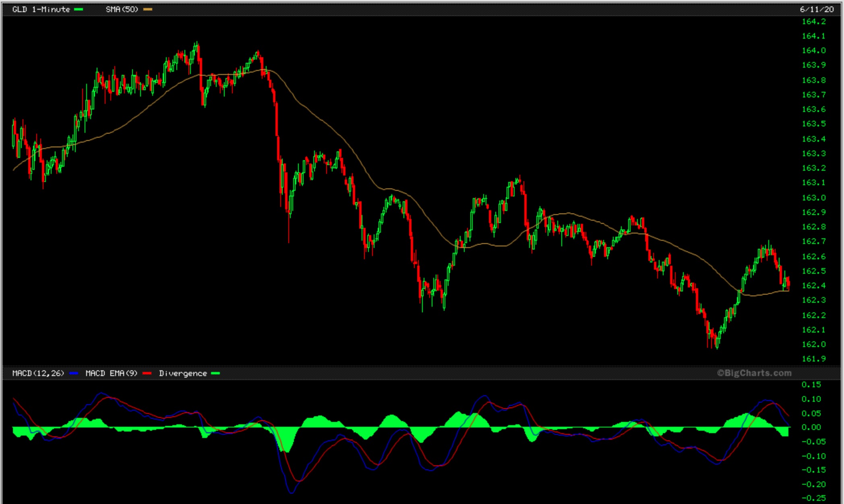Click the red MACD EMA(9) legend swatch
This screenshot has height=504, width=844.
pyautogui.click(x=147, y=373)
